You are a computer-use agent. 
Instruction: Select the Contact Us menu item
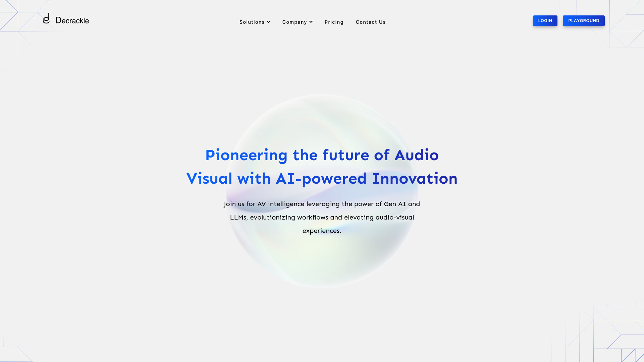(x=371, y=22)
